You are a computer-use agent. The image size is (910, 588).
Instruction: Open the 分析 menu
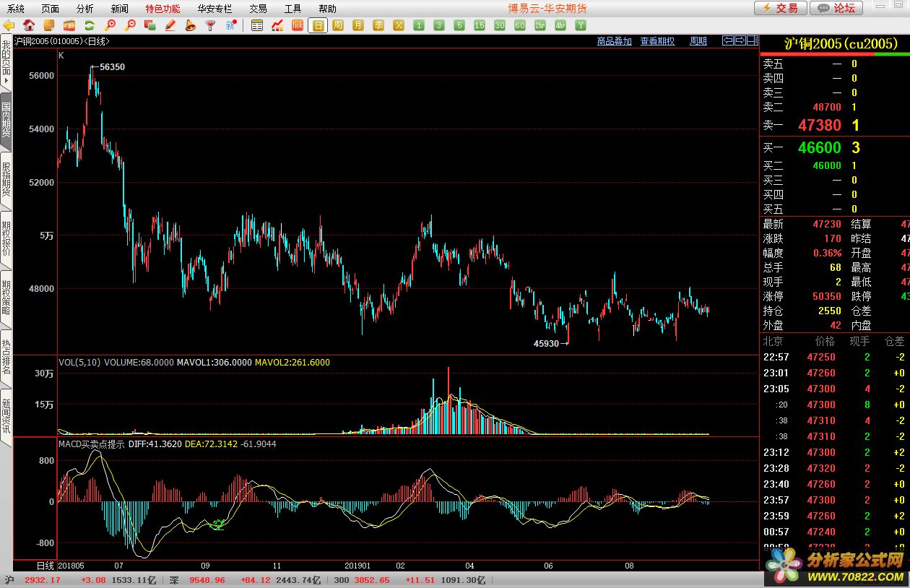pyautogui.click(x=85, y=9)
